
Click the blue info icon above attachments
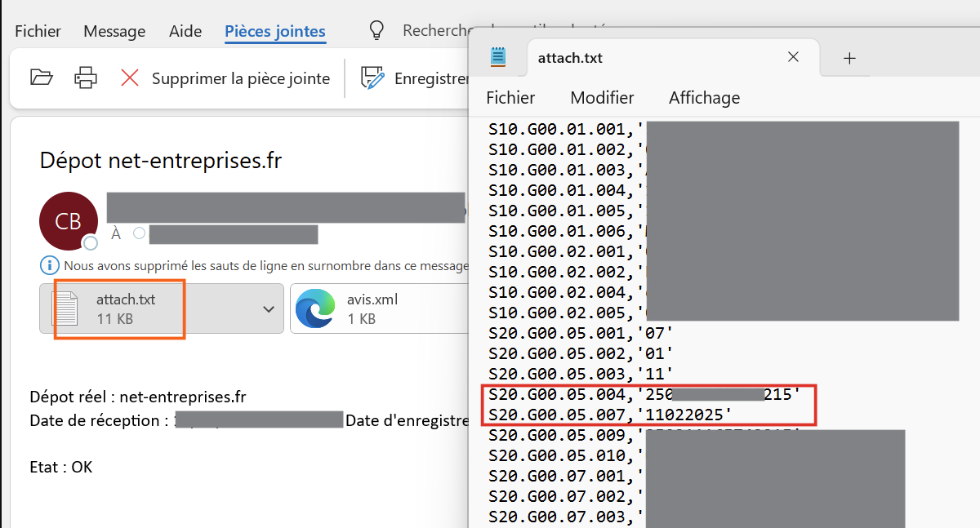(48, 266)
